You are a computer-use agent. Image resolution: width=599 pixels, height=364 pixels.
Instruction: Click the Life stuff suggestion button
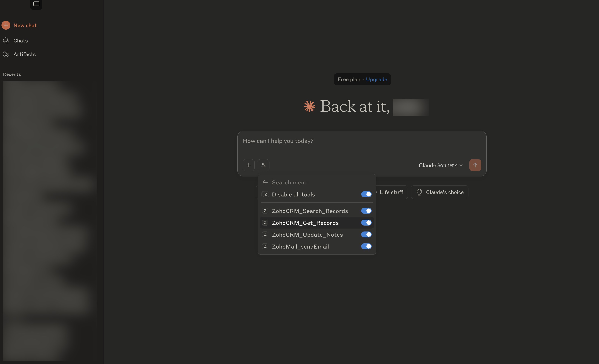tap(391, 192)
